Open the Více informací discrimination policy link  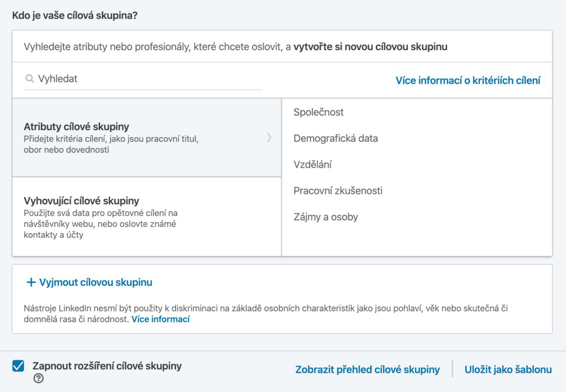tap(161, 319)
